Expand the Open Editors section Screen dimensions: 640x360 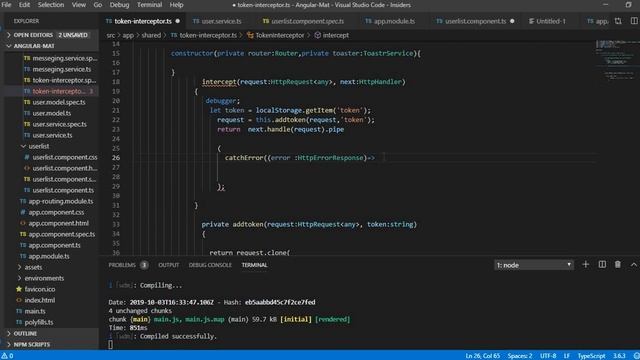[x=50, y=35]
